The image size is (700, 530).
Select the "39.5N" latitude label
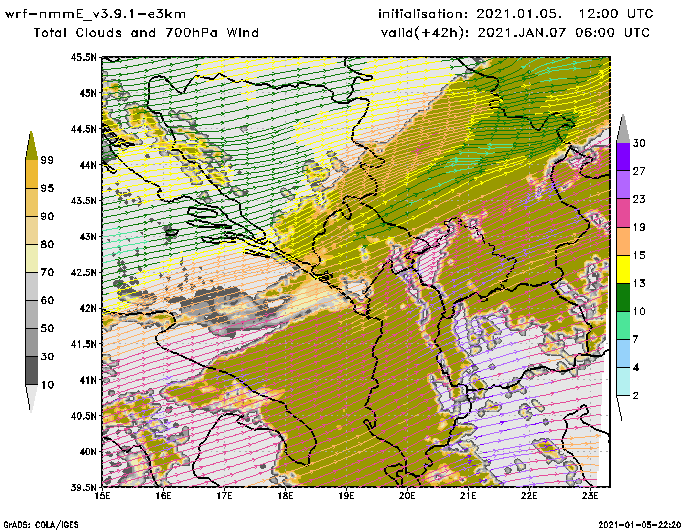[83, 487]
